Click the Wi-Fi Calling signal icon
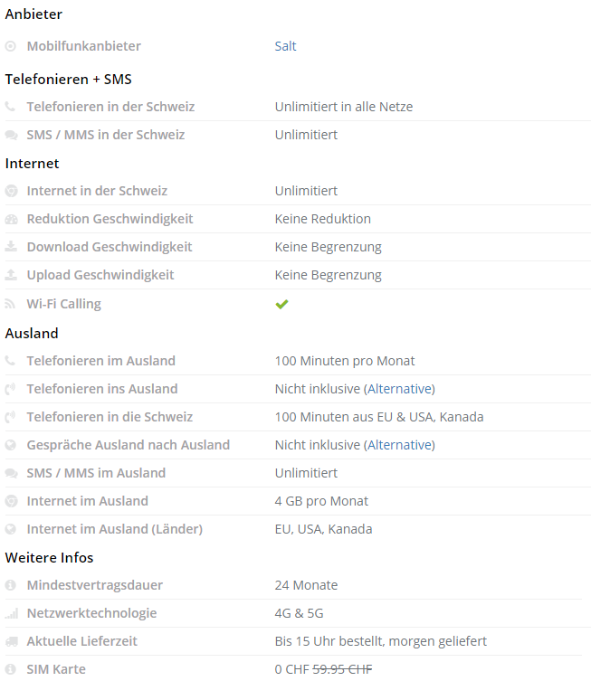 point(11,304)
